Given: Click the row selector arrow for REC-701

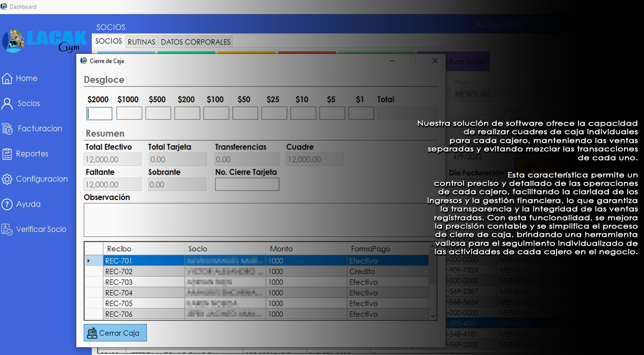Looking at the screenshot, I should point(89,261).
